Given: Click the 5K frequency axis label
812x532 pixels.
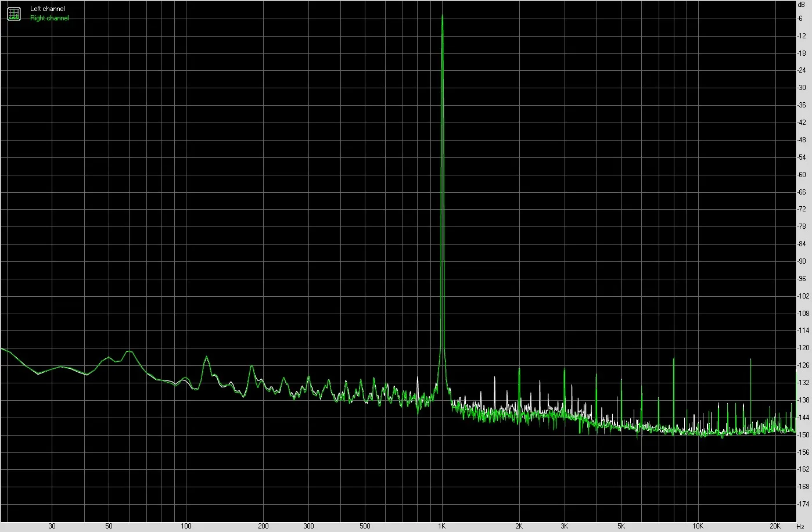Looking at the screenshot, I should (621, 526).
